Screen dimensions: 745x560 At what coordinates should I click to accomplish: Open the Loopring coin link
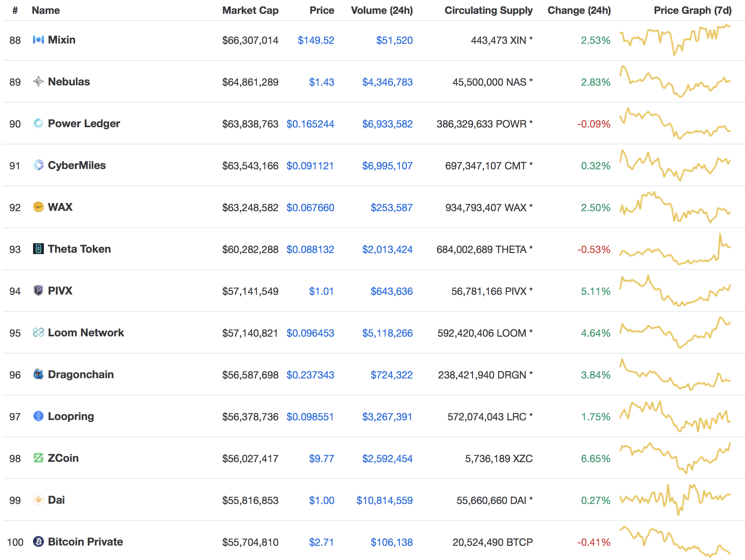point(71,416)
